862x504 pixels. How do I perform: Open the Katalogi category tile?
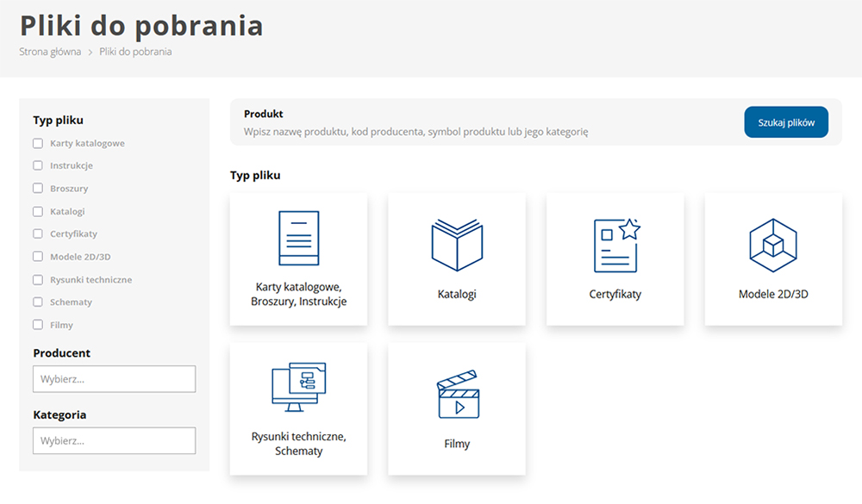pyautogui.click(x=456, y=258)
